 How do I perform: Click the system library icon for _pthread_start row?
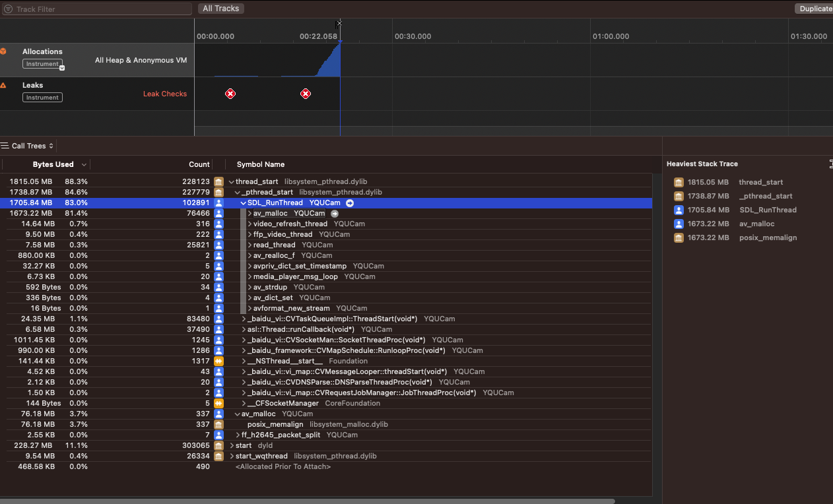(x=218, y=192)
